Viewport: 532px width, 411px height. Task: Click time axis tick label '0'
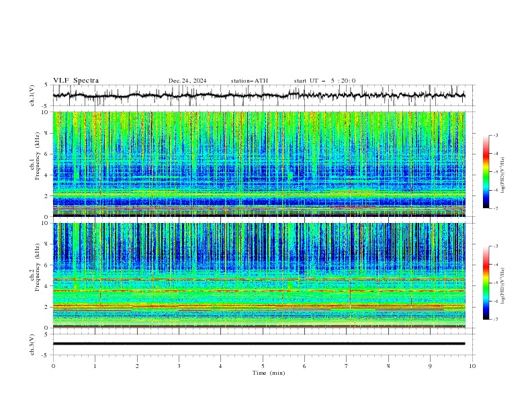tap(53, 366)
